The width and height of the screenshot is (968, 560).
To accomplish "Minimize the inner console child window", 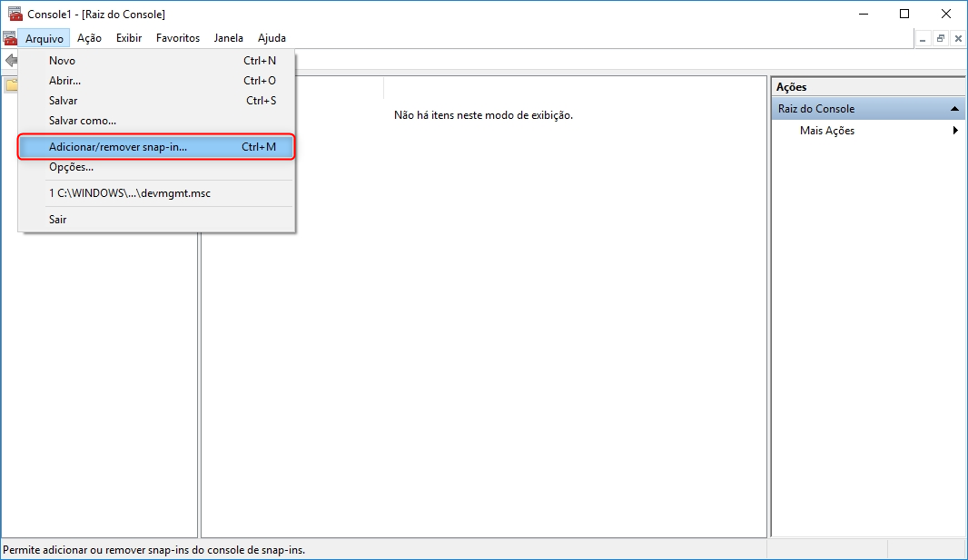I will [923, 39].
